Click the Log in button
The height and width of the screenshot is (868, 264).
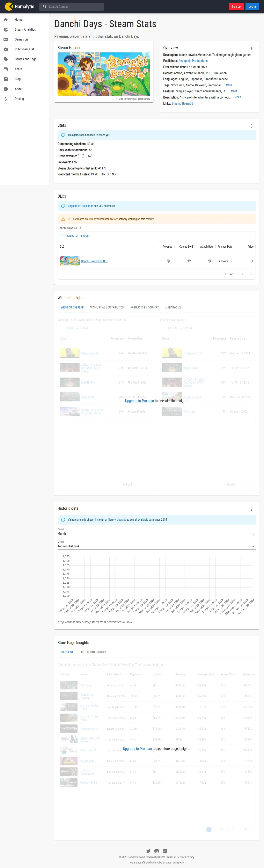(x=252, y=6)
